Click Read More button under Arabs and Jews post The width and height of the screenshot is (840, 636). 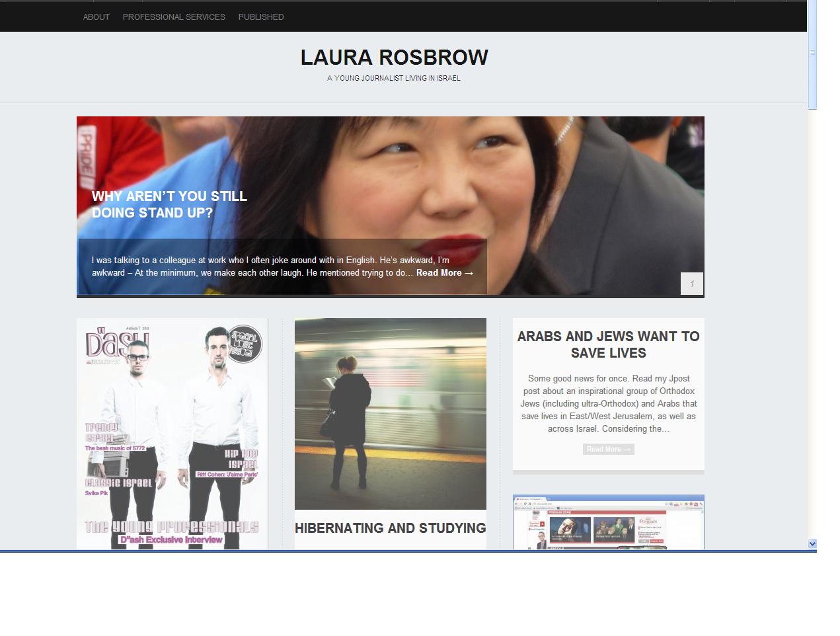[608, 450]
